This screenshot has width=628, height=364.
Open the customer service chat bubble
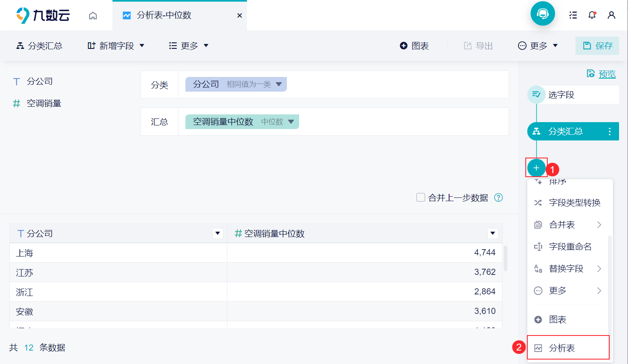[x=542, y=14]
